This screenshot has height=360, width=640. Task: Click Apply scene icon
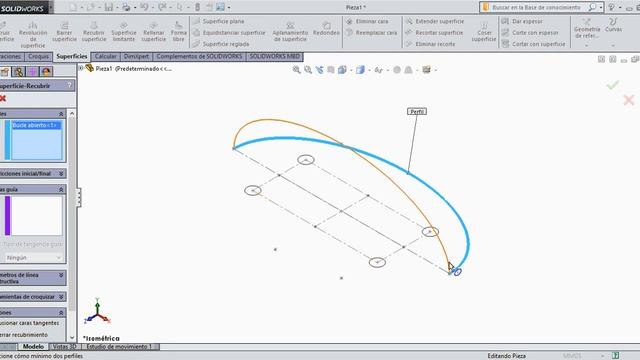(408, 70)
